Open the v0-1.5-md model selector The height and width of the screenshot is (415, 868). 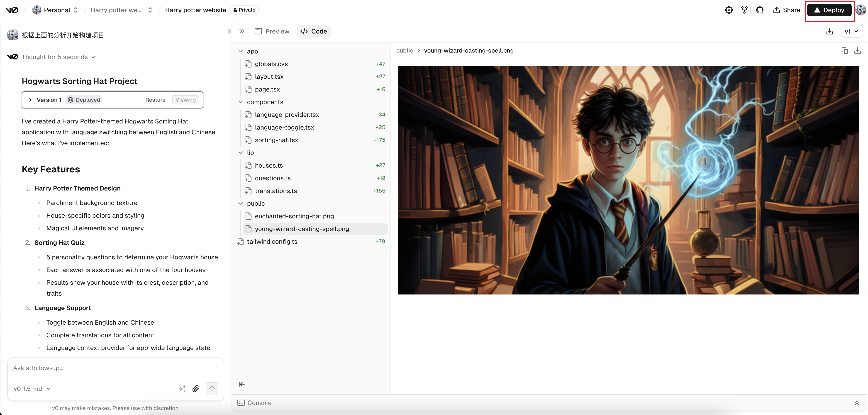tap(32, 388)
